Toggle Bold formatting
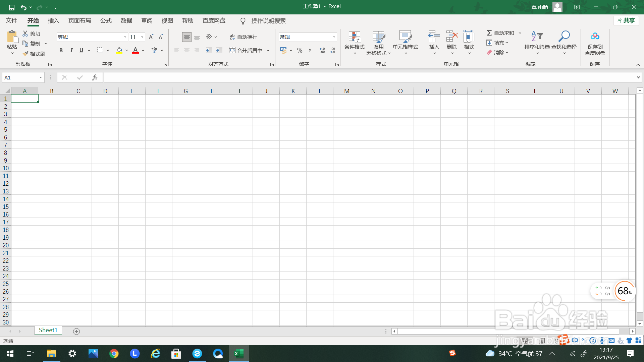Image resolution: width=644 pixels, height=362 pixels. (61, 51)
